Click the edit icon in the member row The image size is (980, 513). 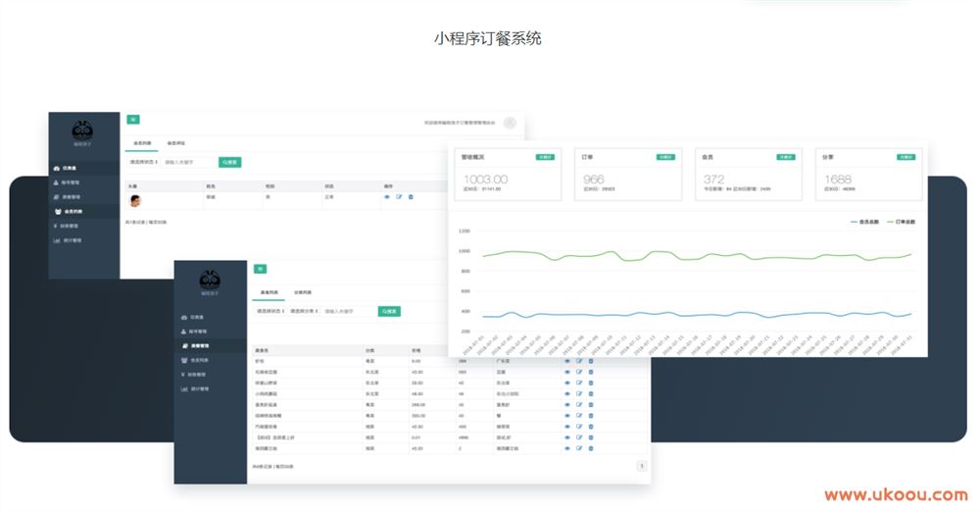[399, 197]
